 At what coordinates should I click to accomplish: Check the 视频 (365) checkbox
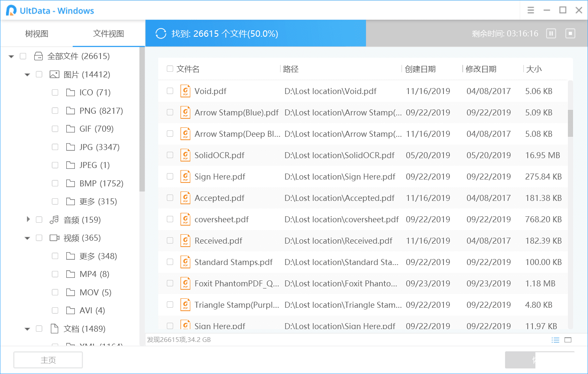pyautogui.click(x=39, y=238)
